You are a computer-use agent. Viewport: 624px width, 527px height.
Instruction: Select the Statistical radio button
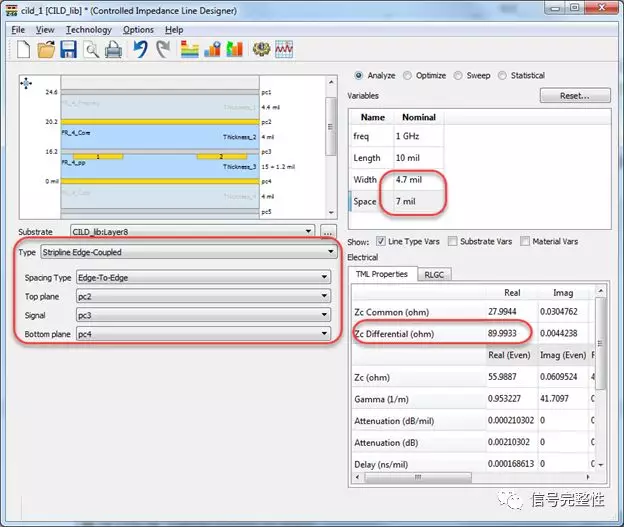502,75
